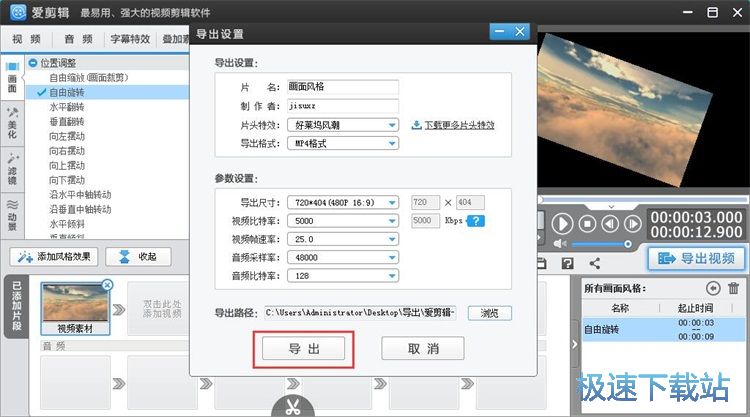750x417 pixels.
Task: Click the download icon beside 下载更多片头特效
Action: [417, 125]
